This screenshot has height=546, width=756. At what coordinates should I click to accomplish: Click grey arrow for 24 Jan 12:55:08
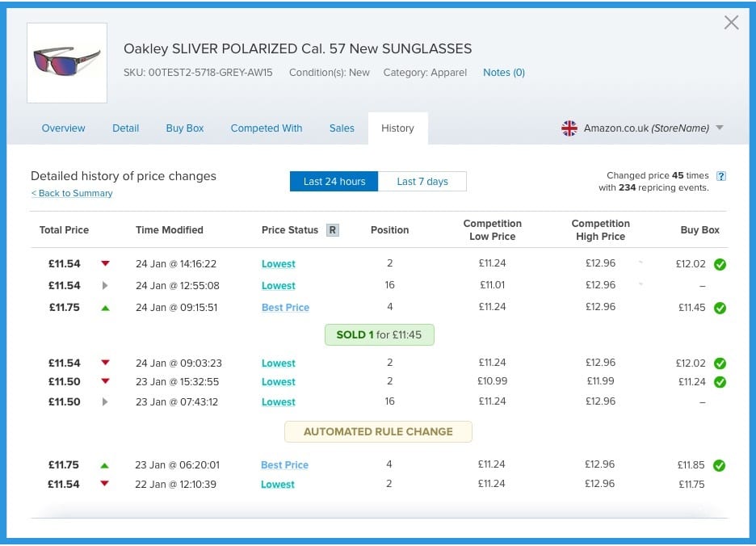tap(105, 285)
